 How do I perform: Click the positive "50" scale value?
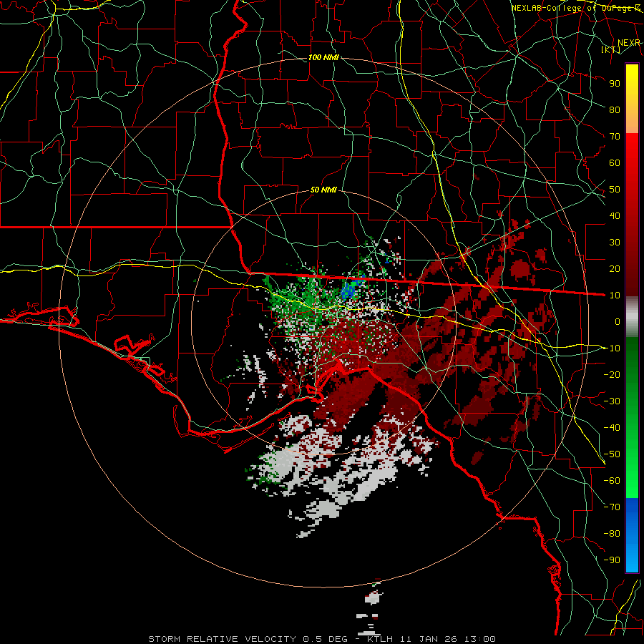(x=615, y=190)
